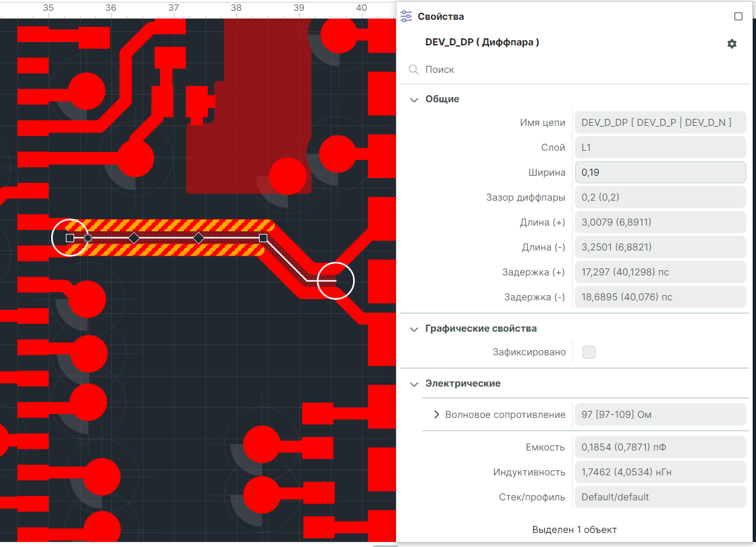Click the first diamond midpoint handle on trace
The width and height of the screenshot is (756, 547).
coord(134,238)
